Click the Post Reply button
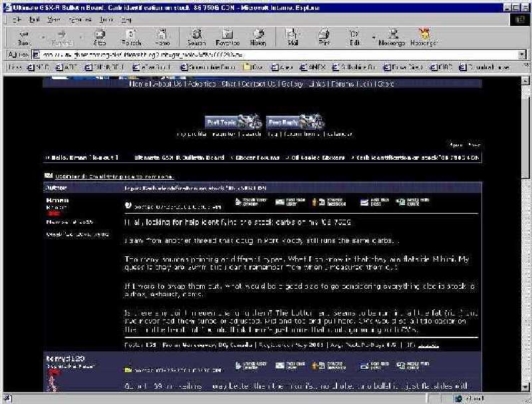 295,122
